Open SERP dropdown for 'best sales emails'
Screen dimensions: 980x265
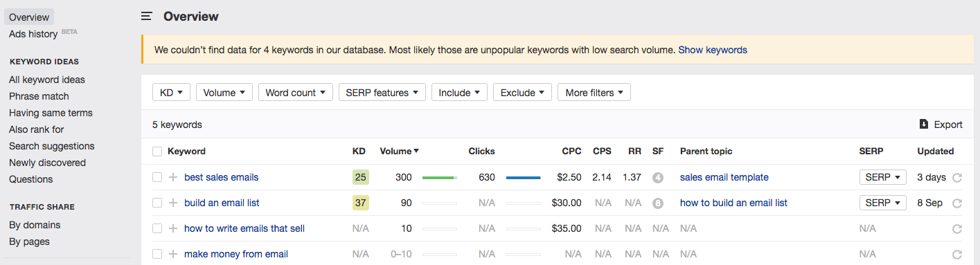(x=883, y=177)
